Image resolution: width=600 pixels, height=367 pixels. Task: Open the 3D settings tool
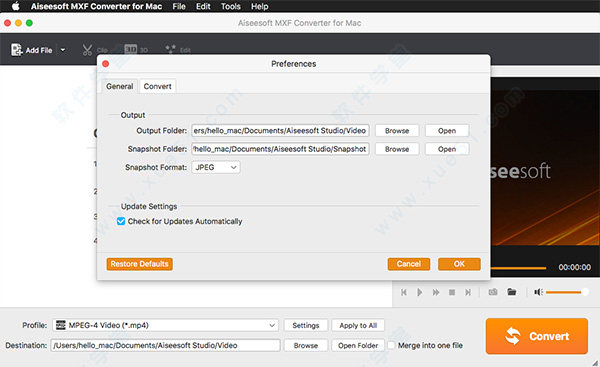(130, 49)
